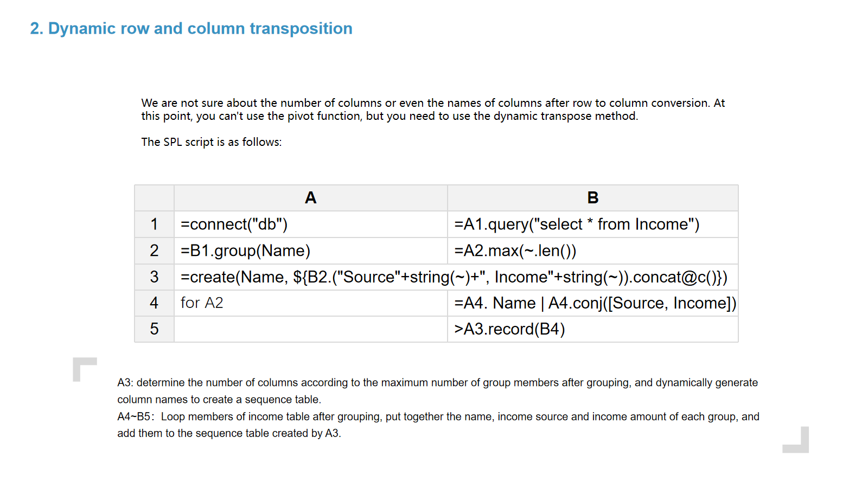This screenshot has width=868, height=488.
Task: Select the cell containing =connect("db")
Action: click(310, 224)
